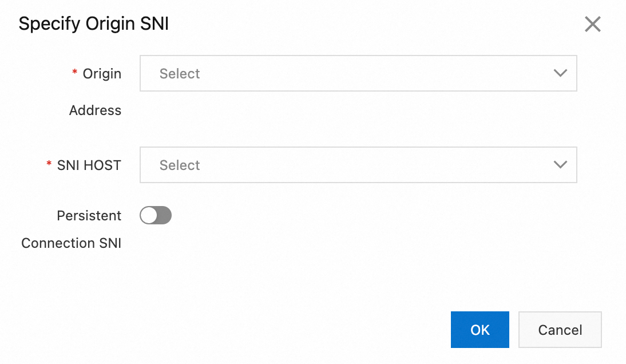Image resolution: width=626 pixels, height=364 pixels.
Task: Click the Select placeholder in Origin Address
Action: (x=180, y=74)
